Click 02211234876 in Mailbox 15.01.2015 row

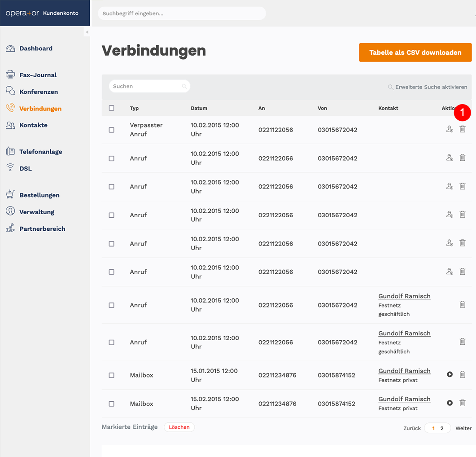(277, 375)
